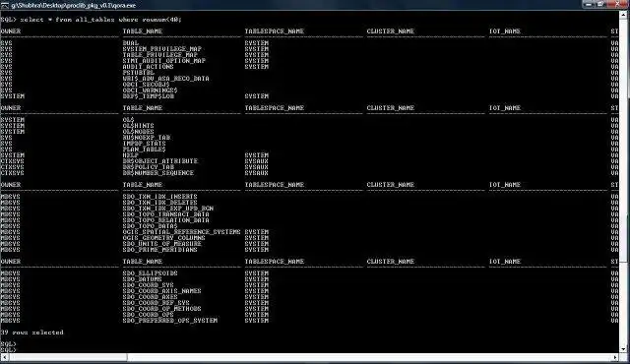Click the SDO_TOPO_DATA$ table name

151,226
